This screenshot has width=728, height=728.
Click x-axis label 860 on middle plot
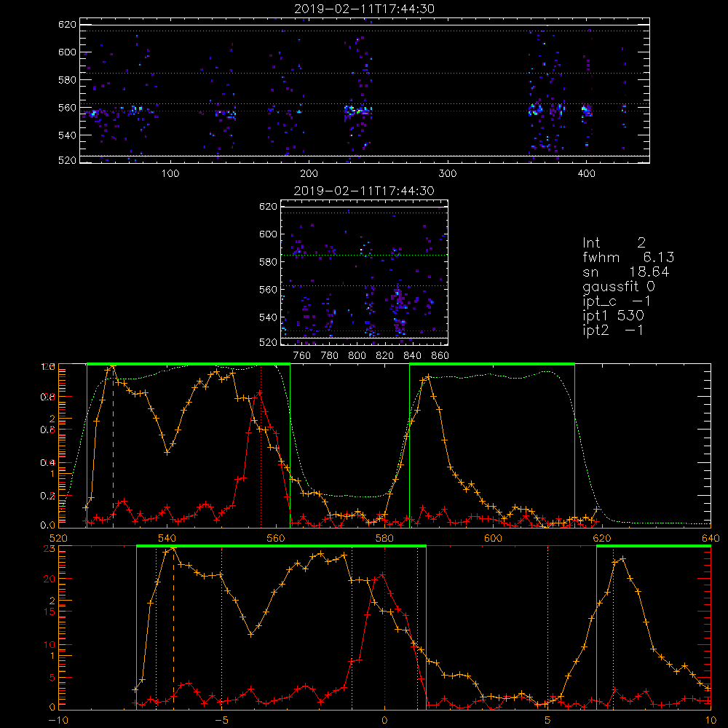point(440,356)
